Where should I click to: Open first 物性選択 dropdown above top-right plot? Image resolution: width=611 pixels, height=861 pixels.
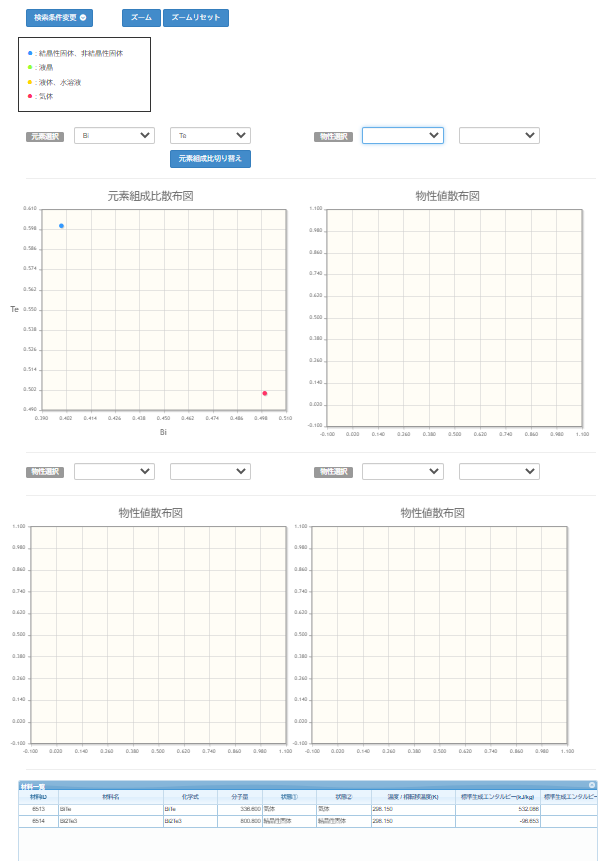tap(402, 136)
